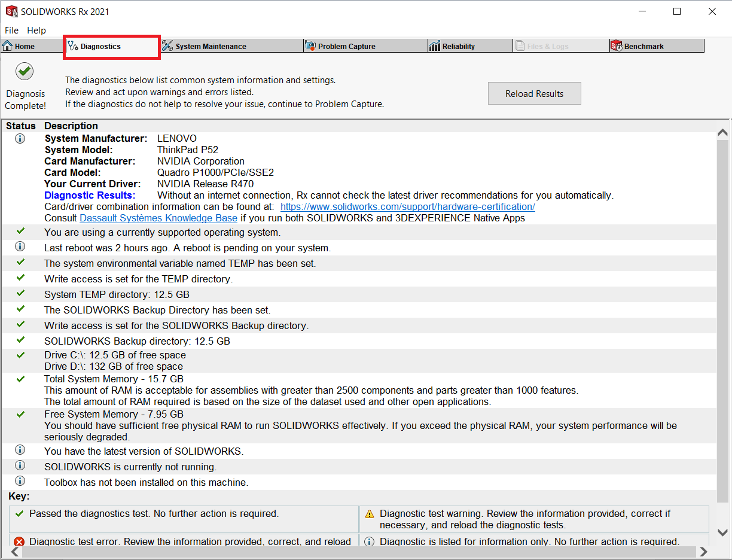Click the vertical scrollbar down arrow

pos(722,532)
